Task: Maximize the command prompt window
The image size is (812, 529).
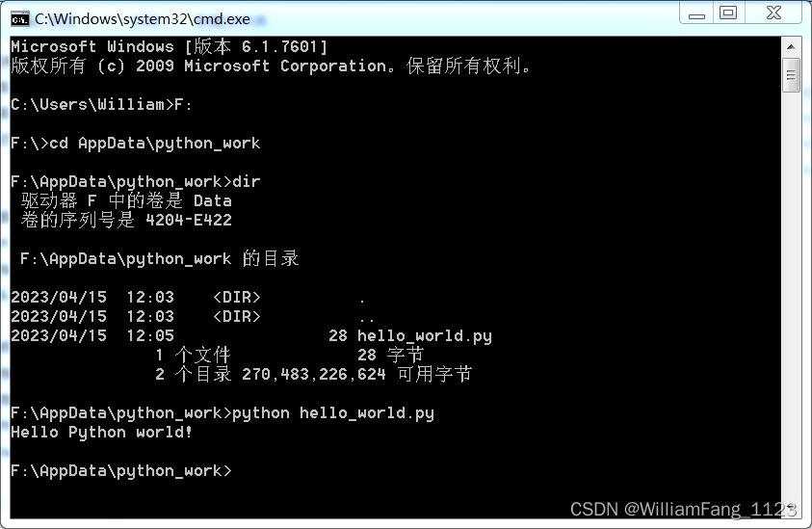Action: tap(728, 13)
